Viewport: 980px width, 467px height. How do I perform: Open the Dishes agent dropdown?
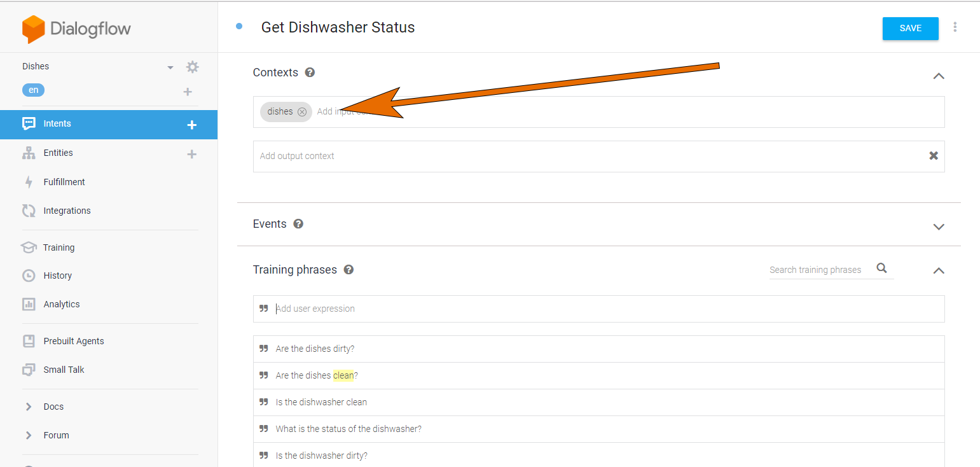[170, 67]
